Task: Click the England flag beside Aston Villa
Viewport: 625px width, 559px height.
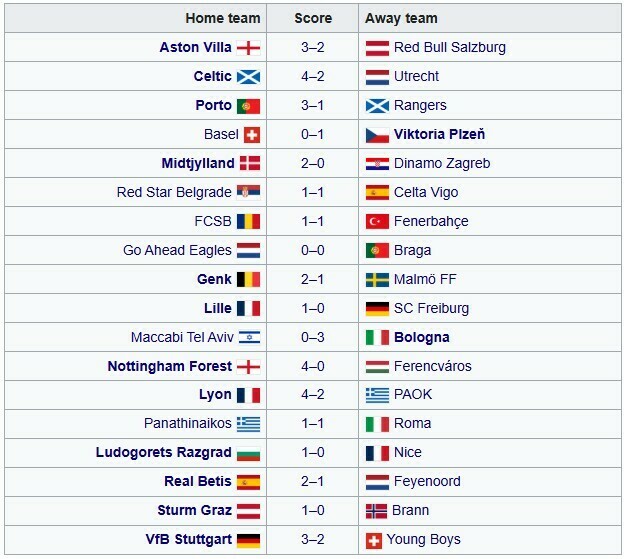Action: click(x=248, y=48)
